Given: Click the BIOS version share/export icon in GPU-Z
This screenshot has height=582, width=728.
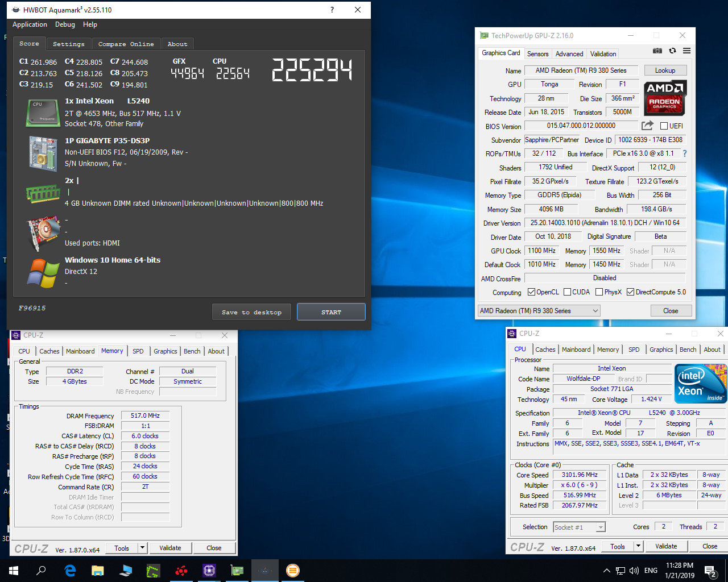Looking at the screenshot, I should coord(647,126).
